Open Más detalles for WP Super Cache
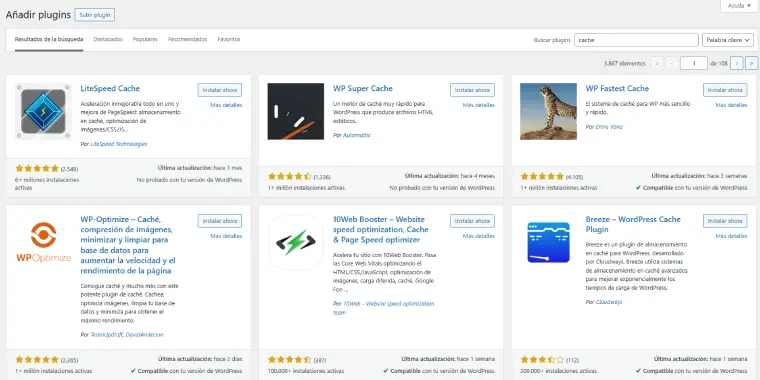This screenshot has width=760, height=380. click(x=479, y=105)
